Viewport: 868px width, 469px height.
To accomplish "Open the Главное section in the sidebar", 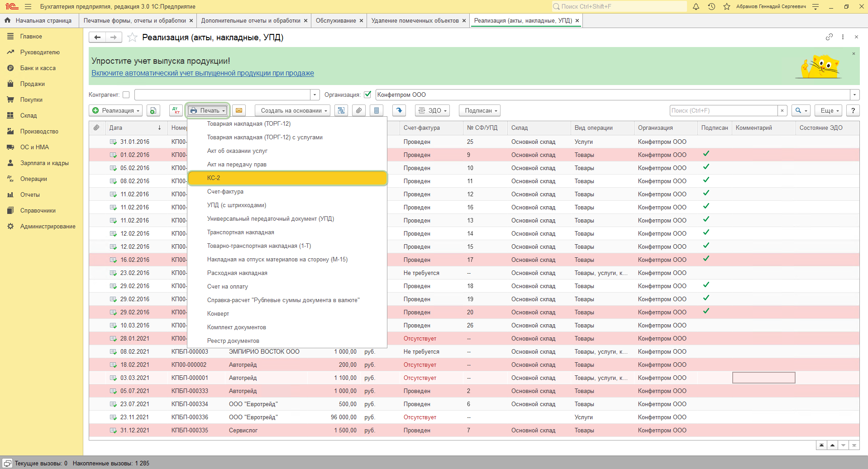I will tap(31, 37).
